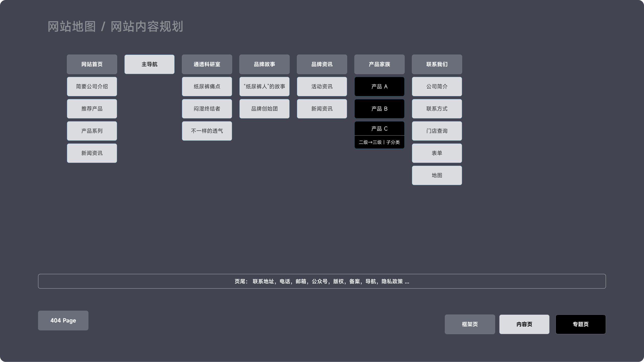This screenshot has height=362, width=644.
Task: Open the 简要公司介绍 item
Action: (x=92, y=87)
